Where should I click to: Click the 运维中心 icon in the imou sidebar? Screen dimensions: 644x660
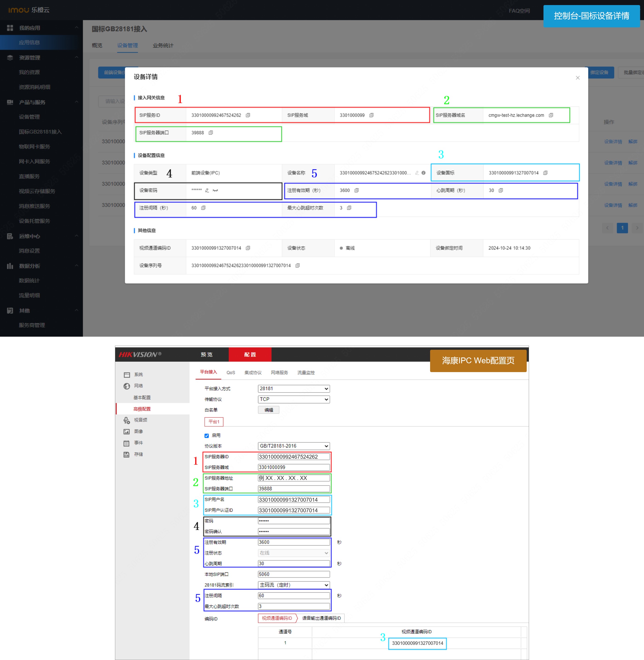click(x=10, y=236)
